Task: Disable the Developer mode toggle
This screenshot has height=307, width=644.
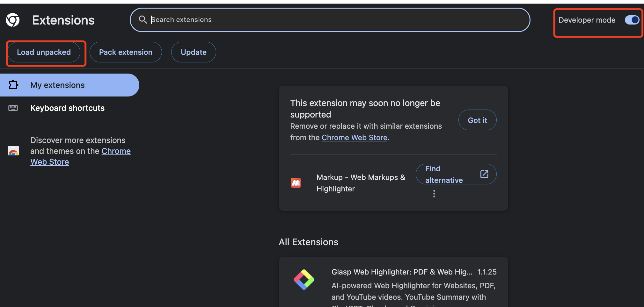Action: (632, 20)
